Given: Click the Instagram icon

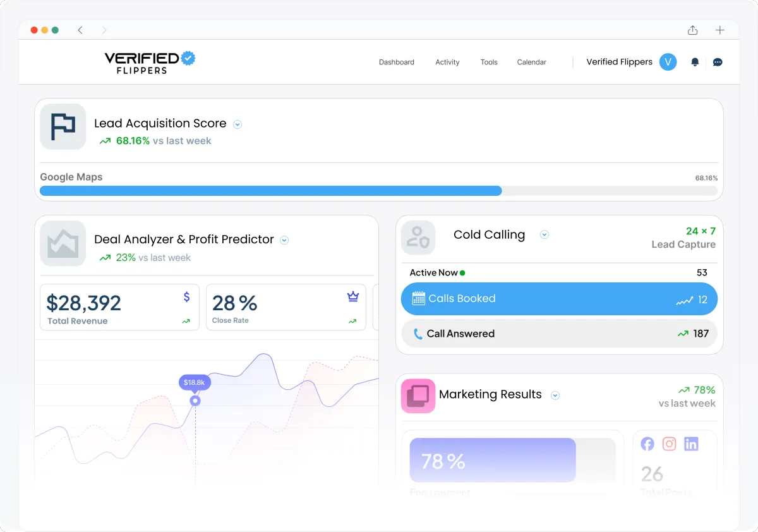Looking at the screenshot, I should (x=670, y=444).
